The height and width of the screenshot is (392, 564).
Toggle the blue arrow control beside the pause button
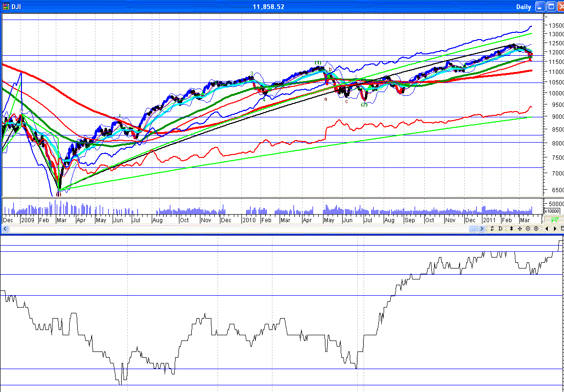tap(481, 228)
